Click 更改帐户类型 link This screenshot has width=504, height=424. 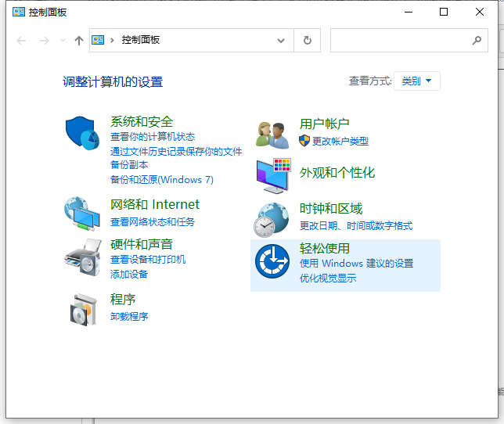340,141
